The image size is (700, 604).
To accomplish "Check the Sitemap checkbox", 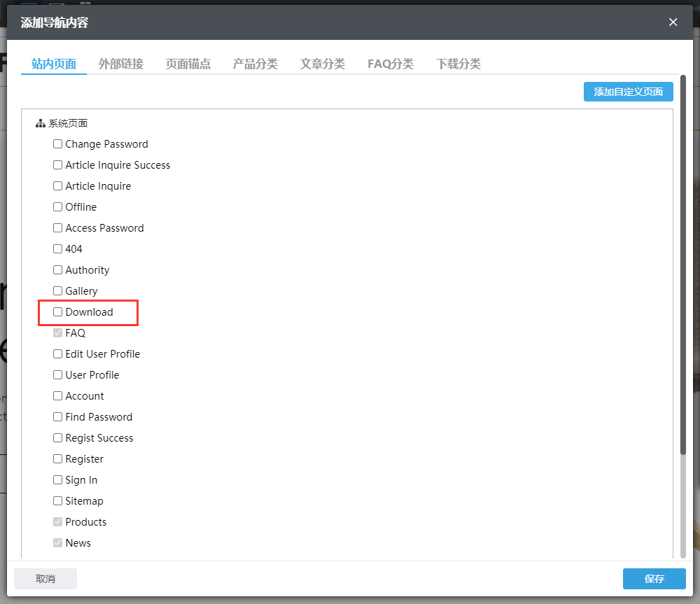I will pos(58,501).
